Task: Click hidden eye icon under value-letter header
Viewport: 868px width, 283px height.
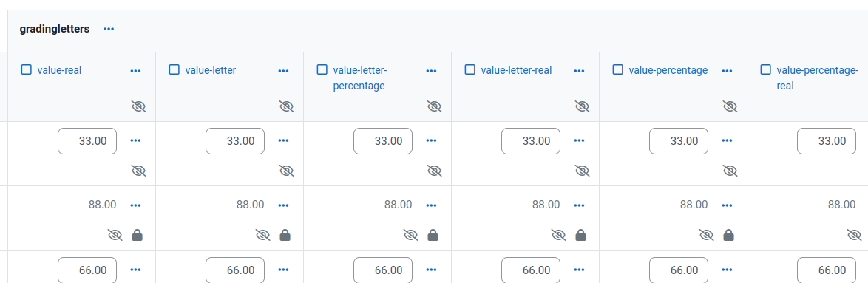Action: tap(286, 106)
